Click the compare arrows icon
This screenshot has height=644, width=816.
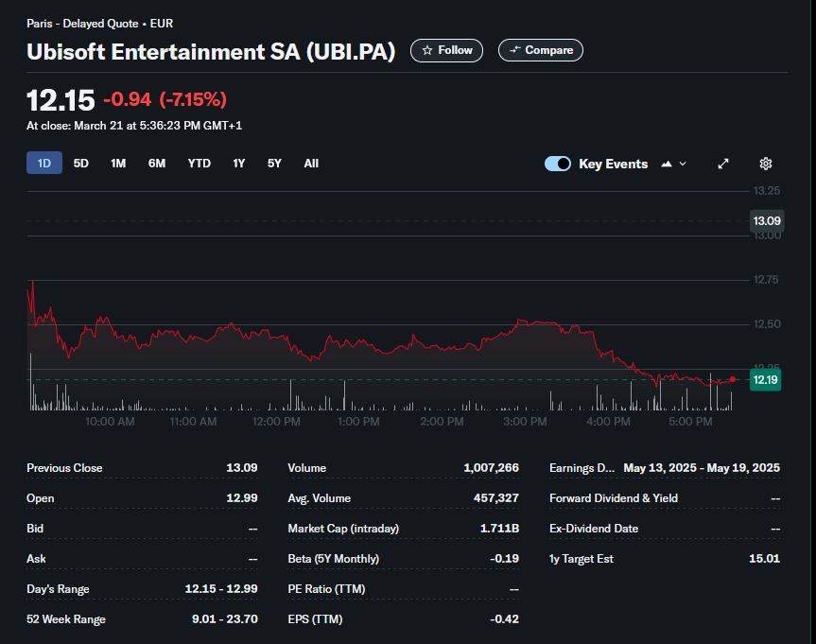click(514, 50)
